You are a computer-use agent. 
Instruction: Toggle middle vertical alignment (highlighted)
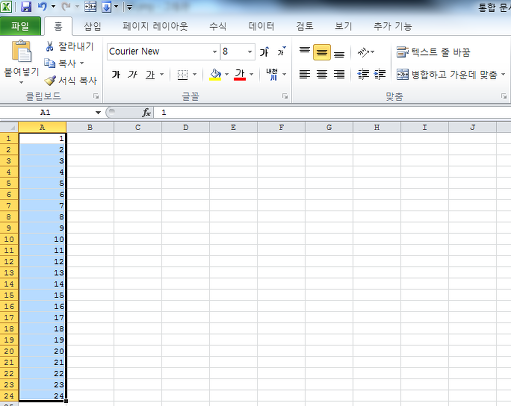coord(322,52)
